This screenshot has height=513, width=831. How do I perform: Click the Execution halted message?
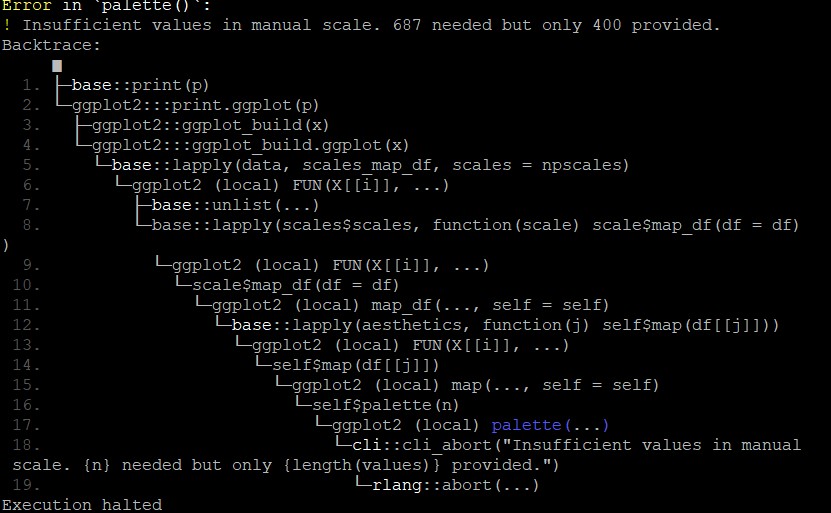pos(82,505)
